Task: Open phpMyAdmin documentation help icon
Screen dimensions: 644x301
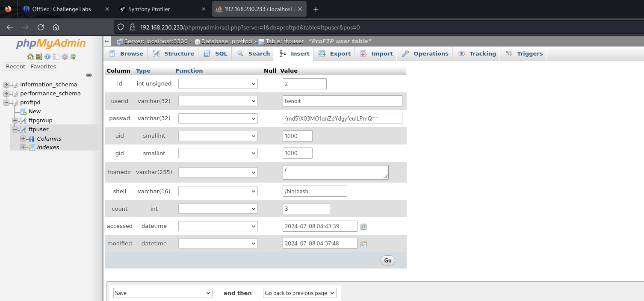Action: [x=47, y=56]
